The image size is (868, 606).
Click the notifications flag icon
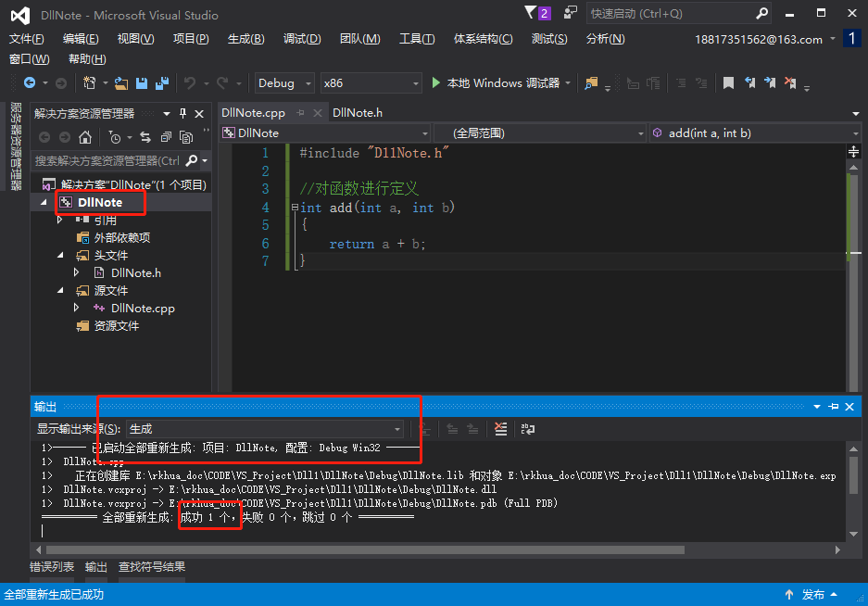click(x=530, y=13)
